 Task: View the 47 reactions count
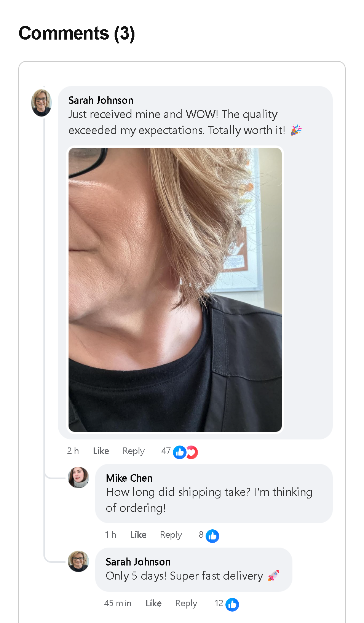166,451
